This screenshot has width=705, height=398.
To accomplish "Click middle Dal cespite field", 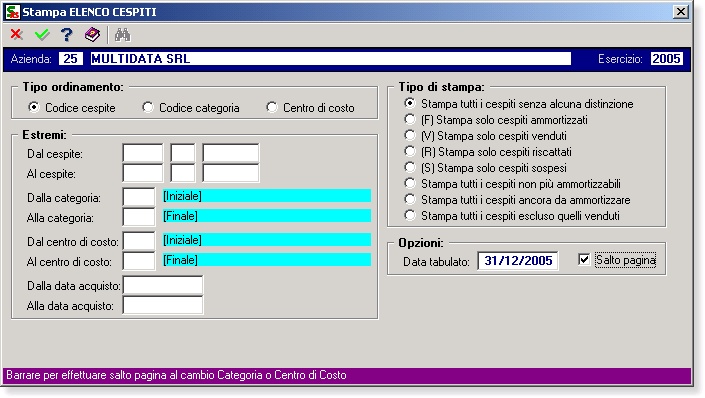I will click(x=183, y=153).
